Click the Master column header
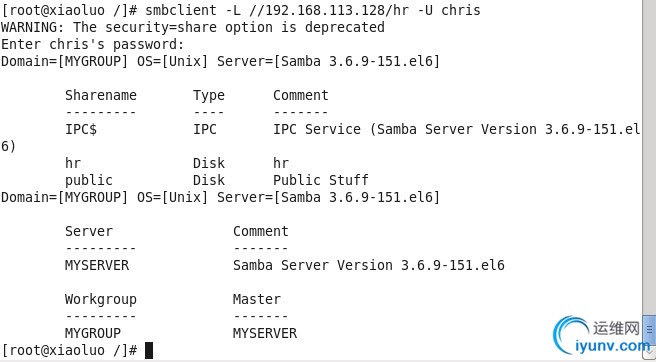This screenshot has height=362, width=656. coord(257,299)
